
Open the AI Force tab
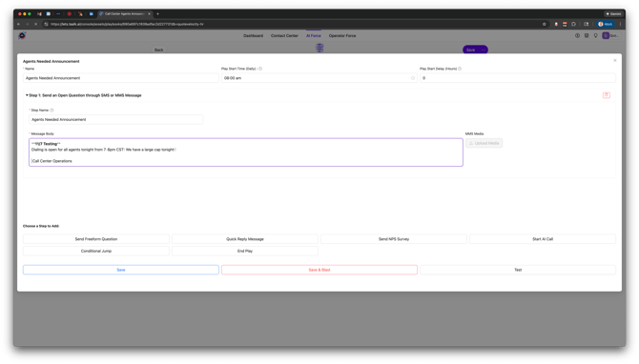point(314,36)
